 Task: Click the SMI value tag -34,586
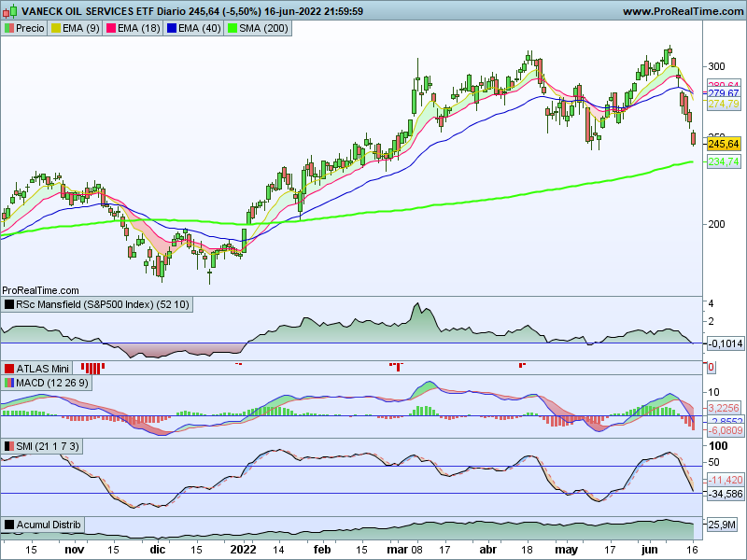726,494
